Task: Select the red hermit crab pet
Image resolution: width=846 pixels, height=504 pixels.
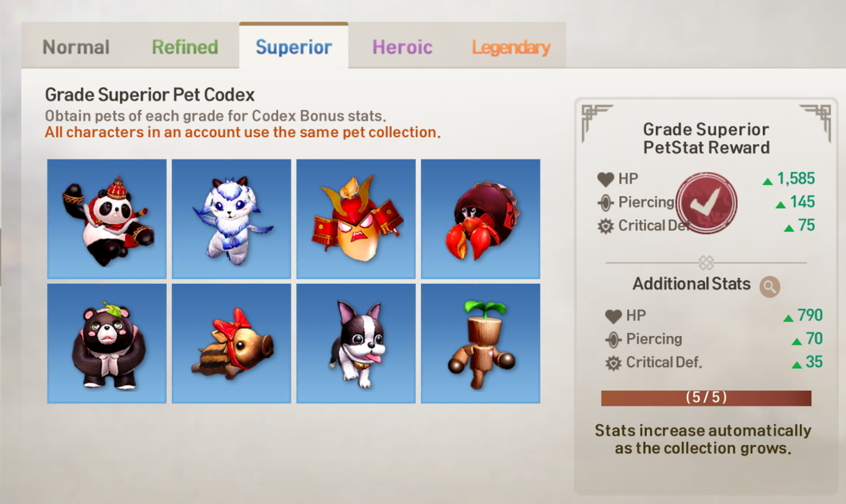Action: point(481,219)
